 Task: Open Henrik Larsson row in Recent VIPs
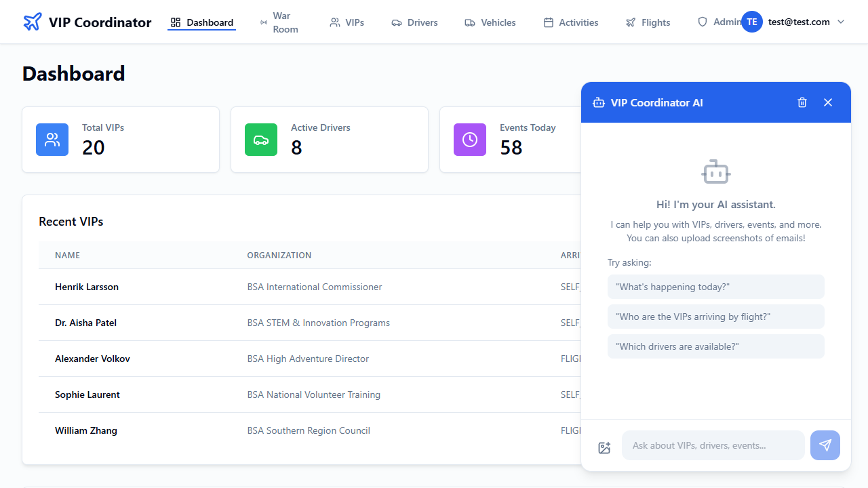(x=87, y=287)
